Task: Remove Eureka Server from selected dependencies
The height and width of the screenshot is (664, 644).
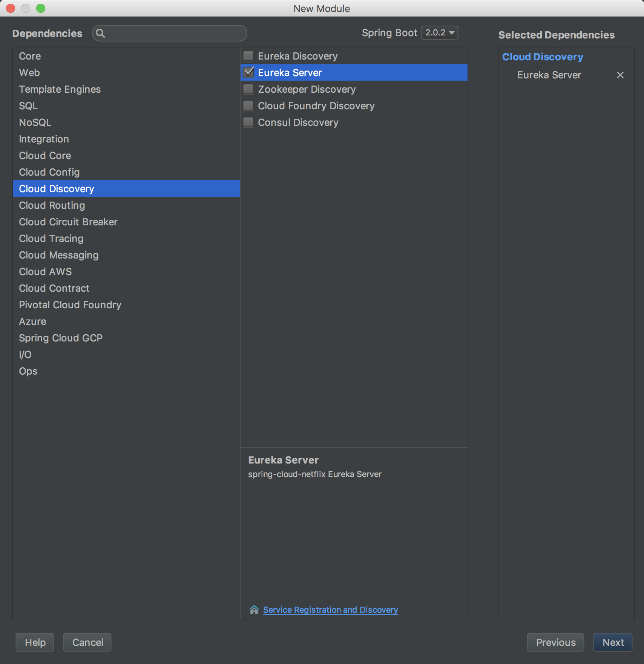Action: click(620, 75)
